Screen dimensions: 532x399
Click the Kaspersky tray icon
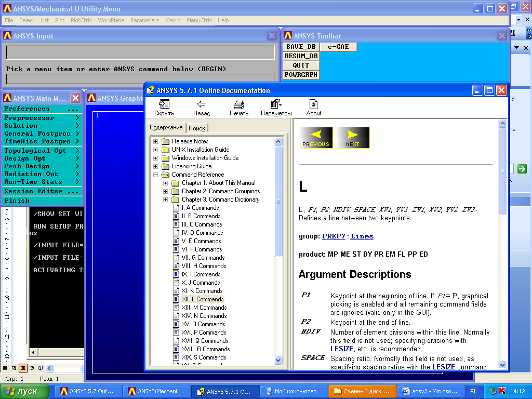pos(502,391)
